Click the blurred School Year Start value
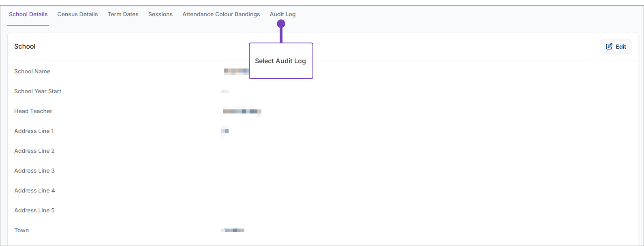644x246 pixels. (225, 91)
